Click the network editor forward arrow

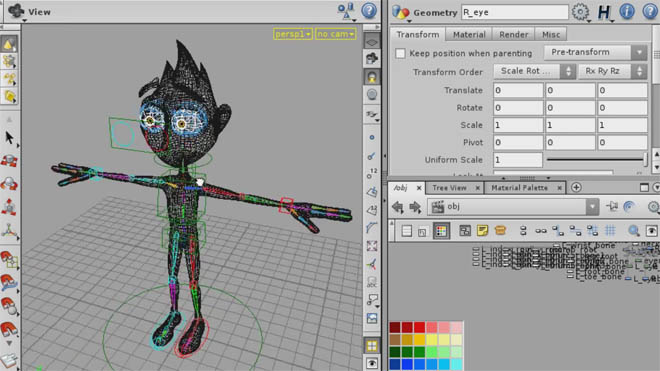[415, 207]
